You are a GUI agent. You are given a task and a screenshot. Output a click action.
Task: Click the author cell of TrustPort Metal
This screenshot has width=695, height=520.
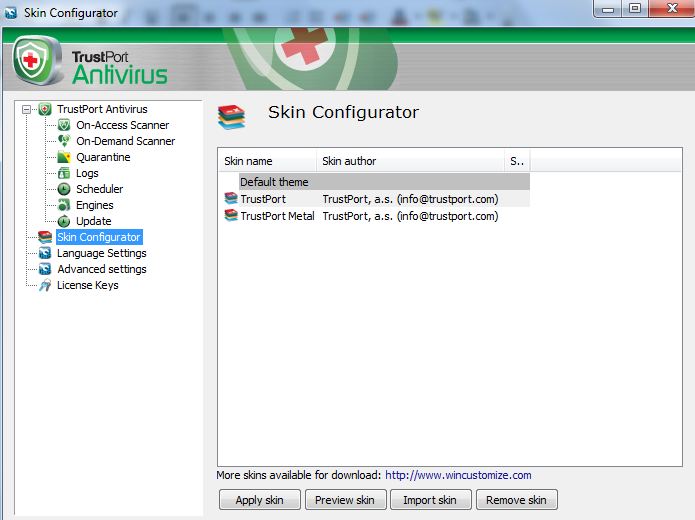point(410,216)
